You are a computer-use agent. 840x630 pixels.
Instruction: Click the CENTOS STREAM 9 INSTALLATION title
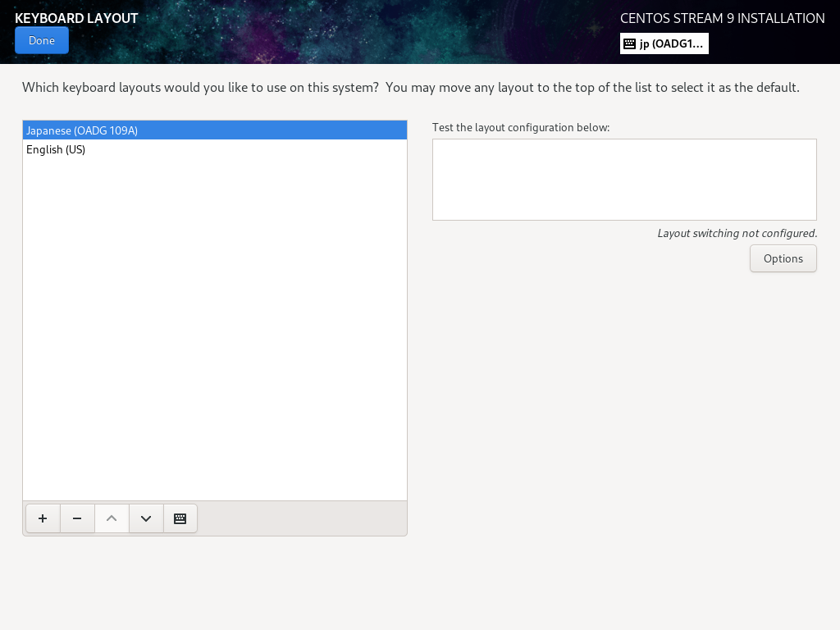[x=722, y=18]
